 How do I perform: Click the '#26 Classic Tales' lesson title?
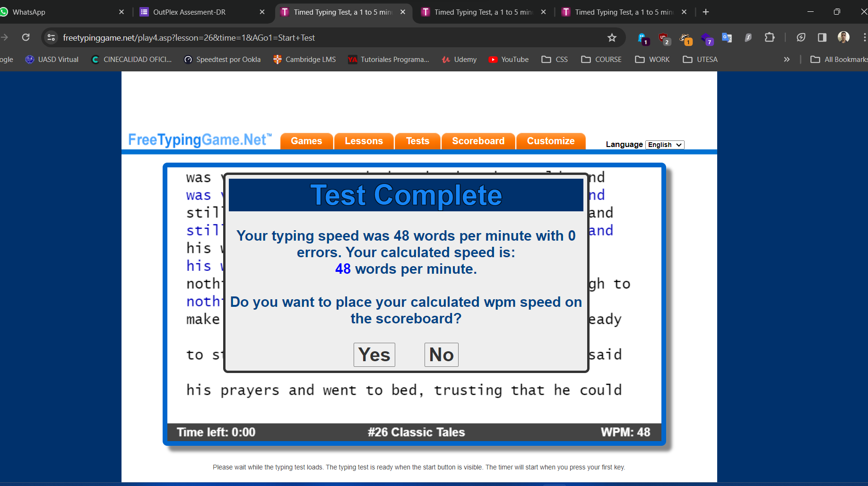(417, 432)
